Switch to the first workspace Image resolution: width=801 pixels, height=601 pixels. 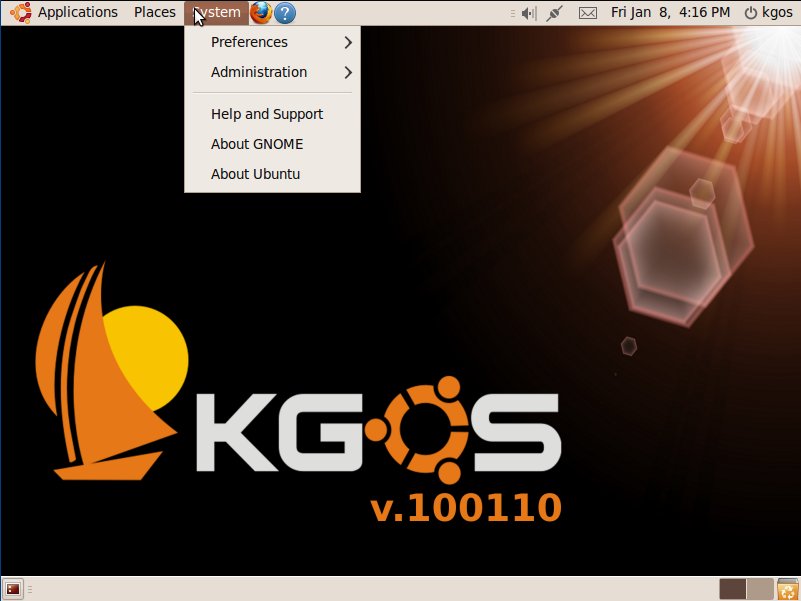(x=732, y=589)
